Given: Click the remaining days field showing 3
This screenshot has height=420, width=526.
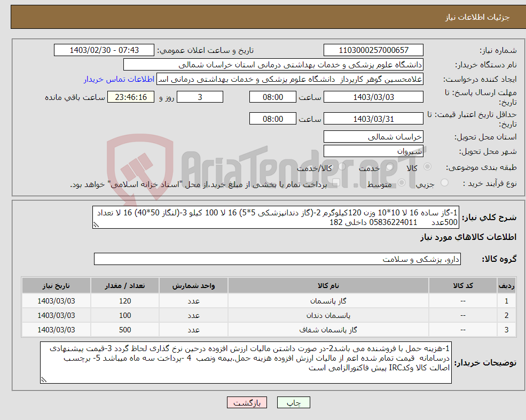Looking at the screenshot, I should (200, 97).
